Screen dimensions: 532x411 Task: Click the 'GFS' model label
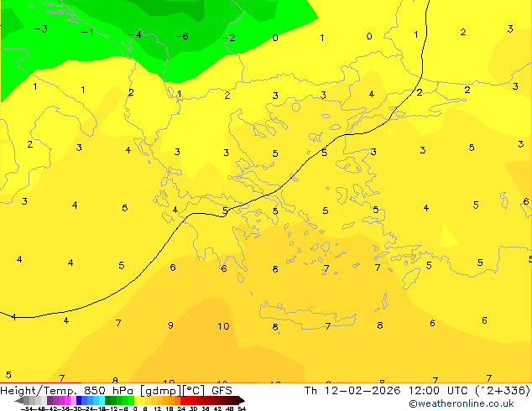coord(222,391)
